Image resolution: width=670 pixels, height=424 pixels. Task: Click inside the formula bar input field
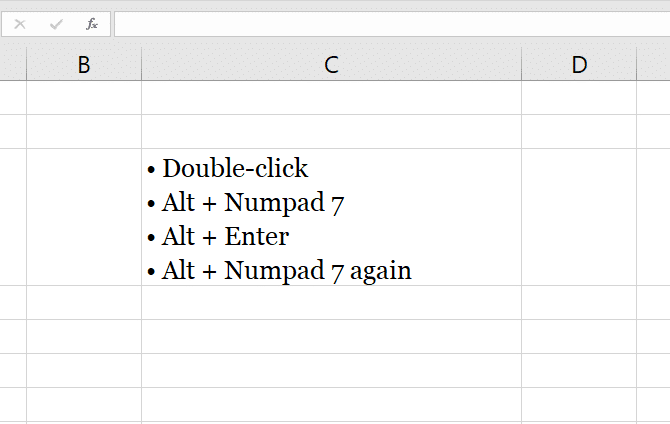(392, 24)
